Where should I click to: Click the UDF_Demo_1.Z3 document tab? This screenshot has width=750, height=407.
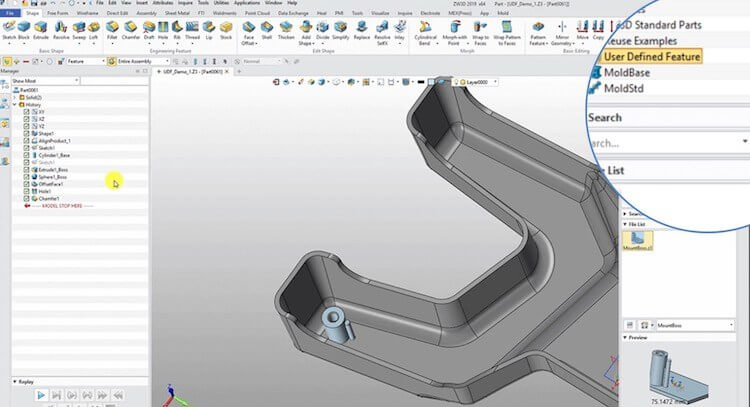(193, 71)
